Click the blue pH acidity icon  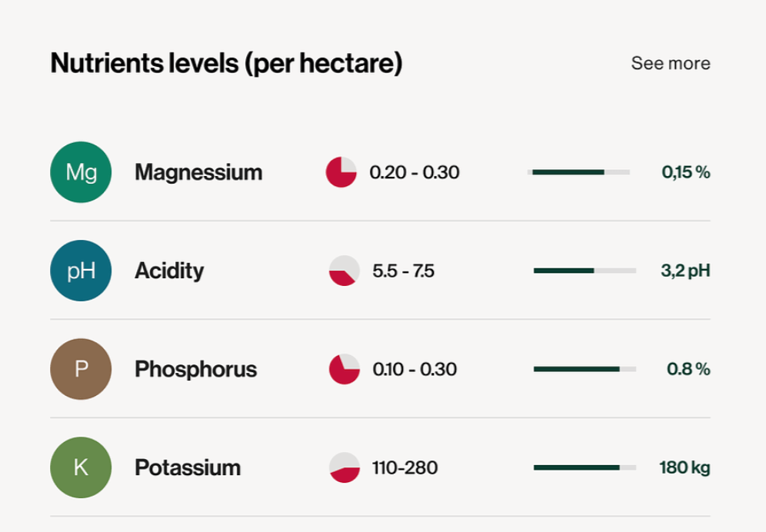tap(81, 271)
